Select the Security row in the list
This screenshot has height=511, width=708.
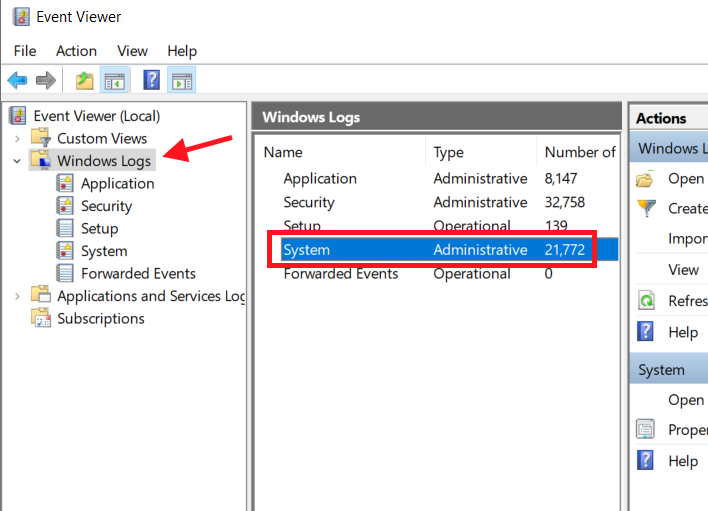[437, 202]
